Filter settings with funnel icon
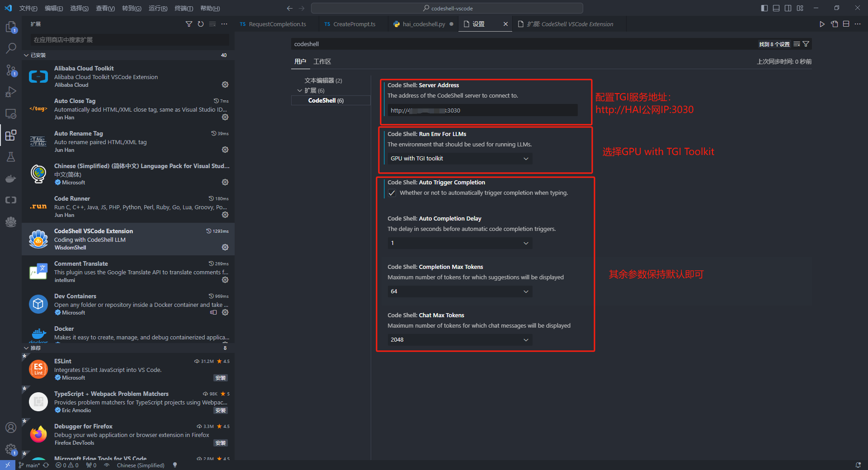This screenshot has height=470, width=868. (x=806, y=44)
